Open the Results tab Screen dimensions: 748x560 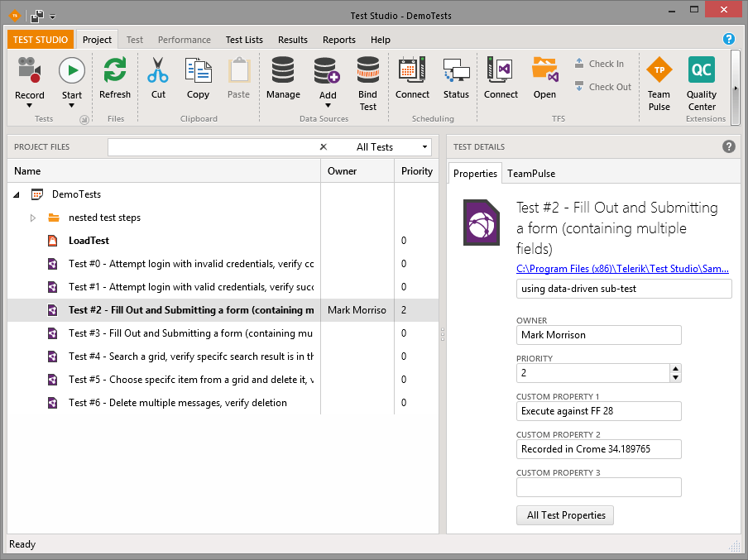pos(292,40)
